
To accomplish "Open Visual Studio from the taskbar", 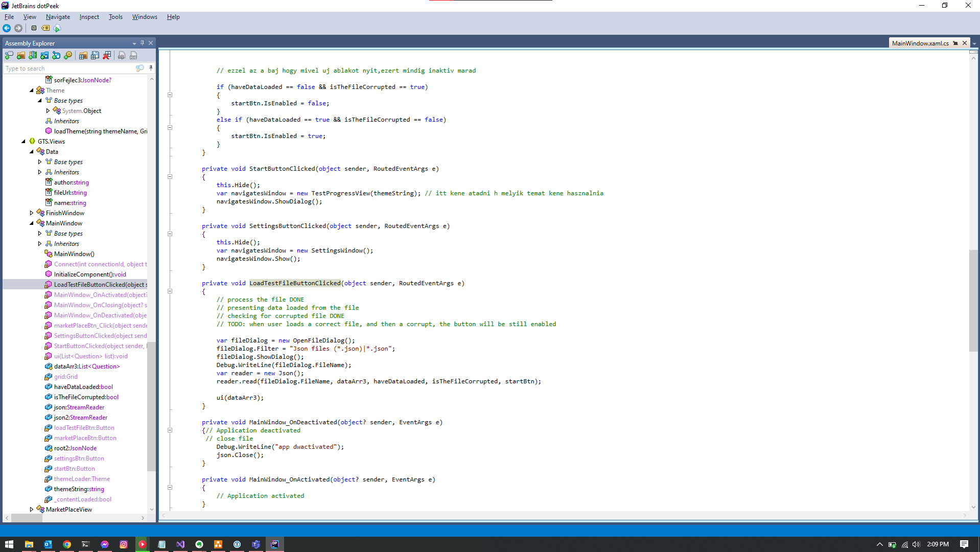I will coord(180,544).
